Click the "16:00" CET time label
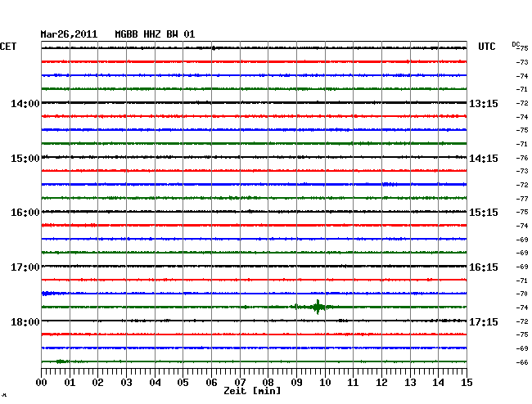 point(25,213)
